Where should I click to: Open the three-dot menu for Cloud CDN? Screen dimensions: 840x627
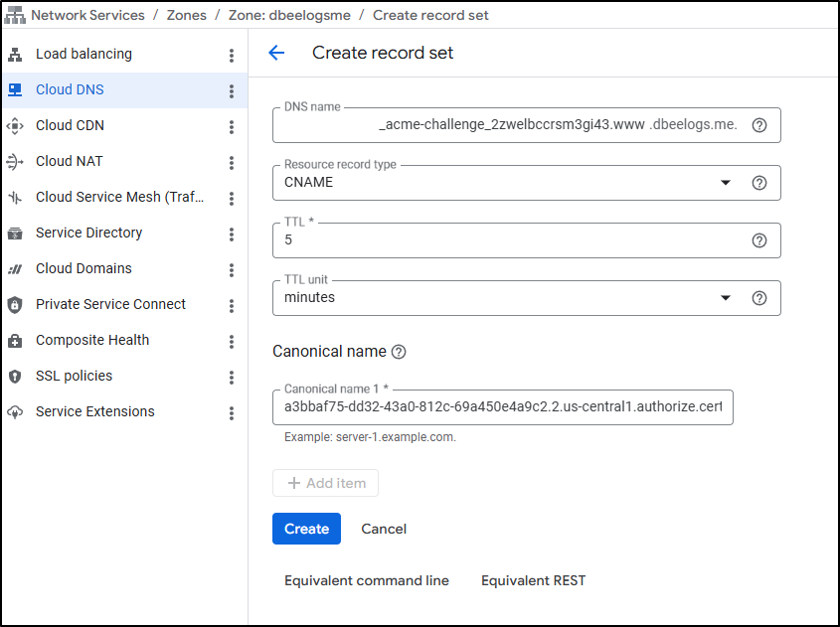(232, 127)
